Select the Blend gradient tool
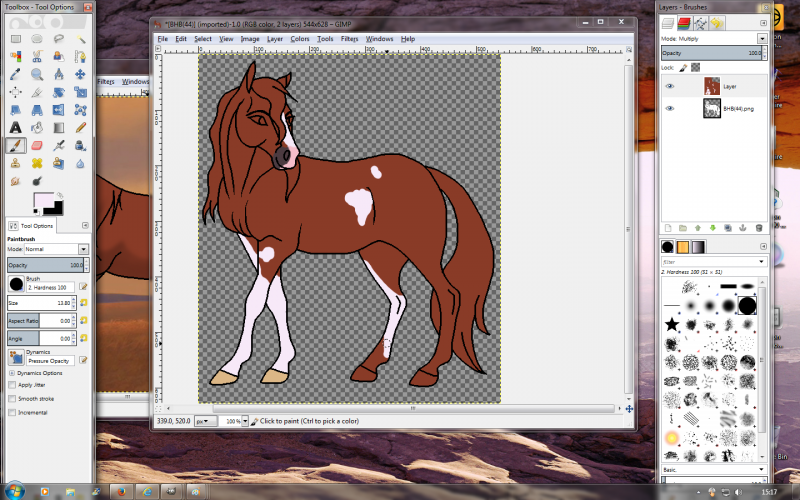The image size is (800, 500). [x=59, y=128]
